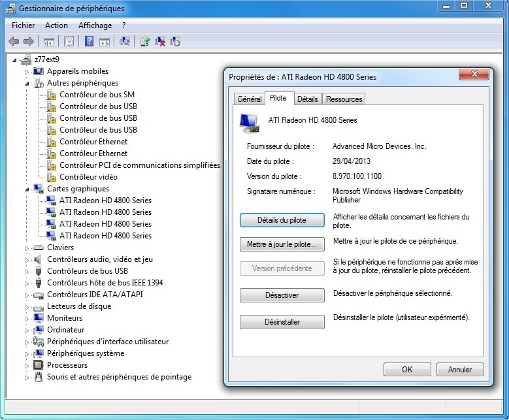This screenshot has width=509, height=420.
Task: Select the Contrôleur vidéo entry
Action: point(88,177)
